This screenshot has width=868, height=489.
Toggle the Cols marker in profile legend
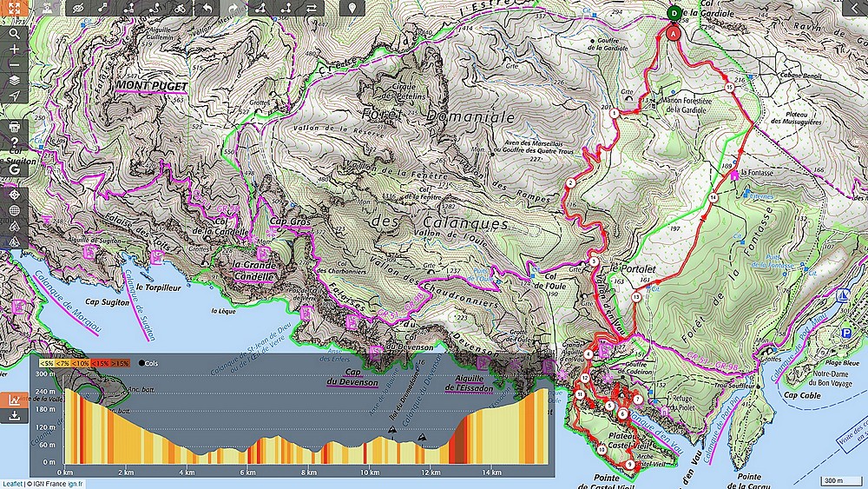pyautogui.click(x=148, y=363)
